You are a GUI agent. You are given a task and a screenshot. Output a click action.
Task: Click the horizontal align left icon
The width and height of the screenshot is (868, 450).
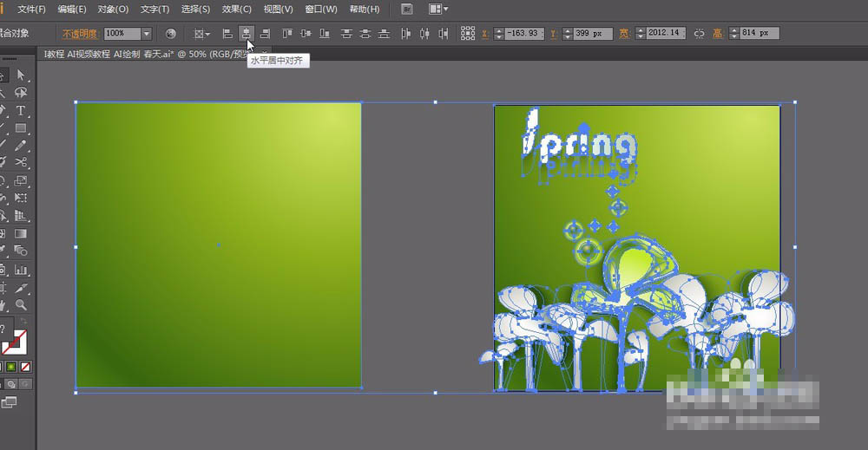click(227, 34)
